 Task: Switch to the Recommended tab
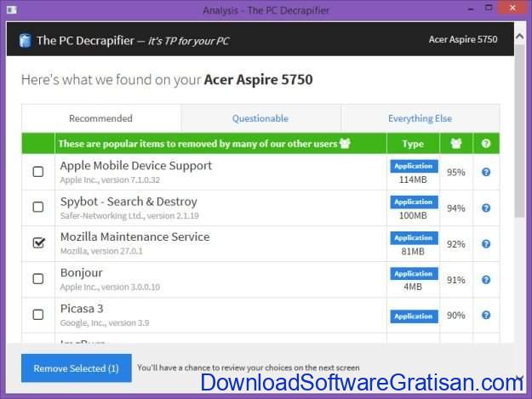point(101,118)
